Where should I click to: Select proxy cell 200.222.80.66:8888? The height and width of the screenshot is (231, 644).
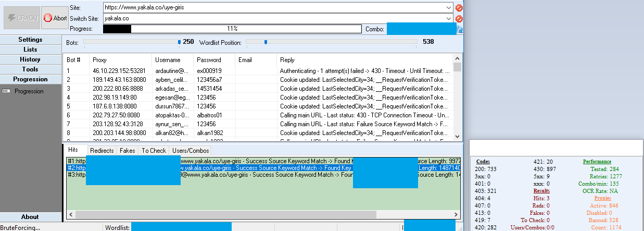coord(117,89)
